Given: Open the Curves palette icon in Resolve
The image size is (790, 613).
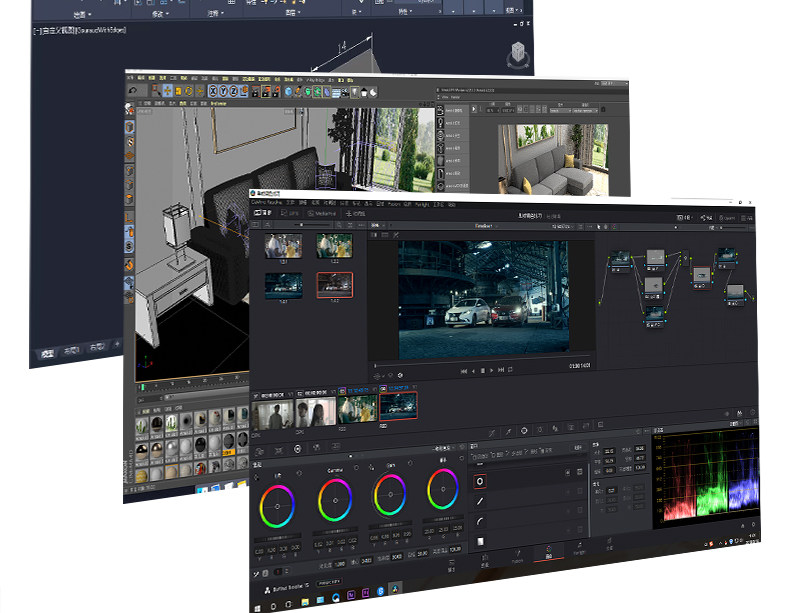Looking at the screenshot, I should [492, 432].
